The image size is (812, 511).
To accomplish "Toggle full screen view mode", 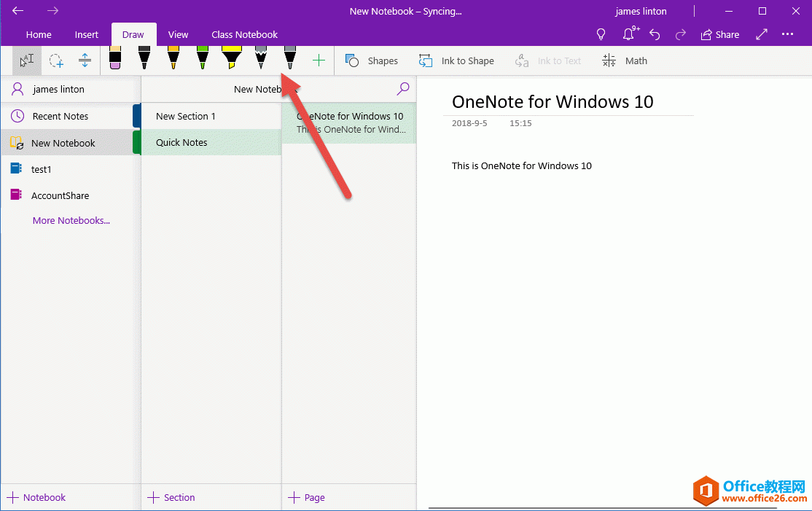I will pos(761,34).
